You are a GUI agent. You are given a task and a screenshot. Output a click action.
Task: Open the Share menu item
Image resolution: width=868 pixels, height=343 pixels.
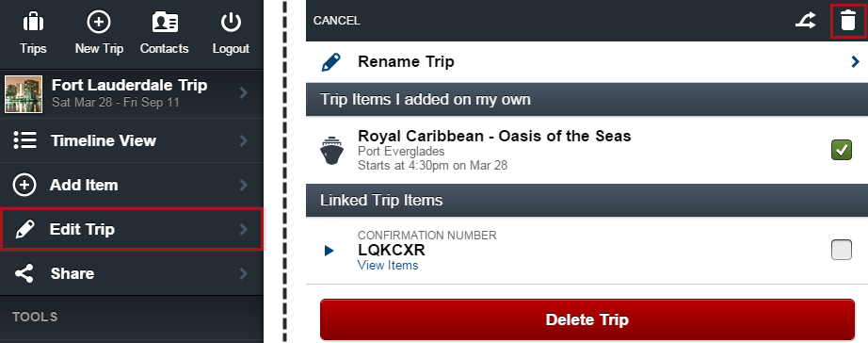[132, 273]
